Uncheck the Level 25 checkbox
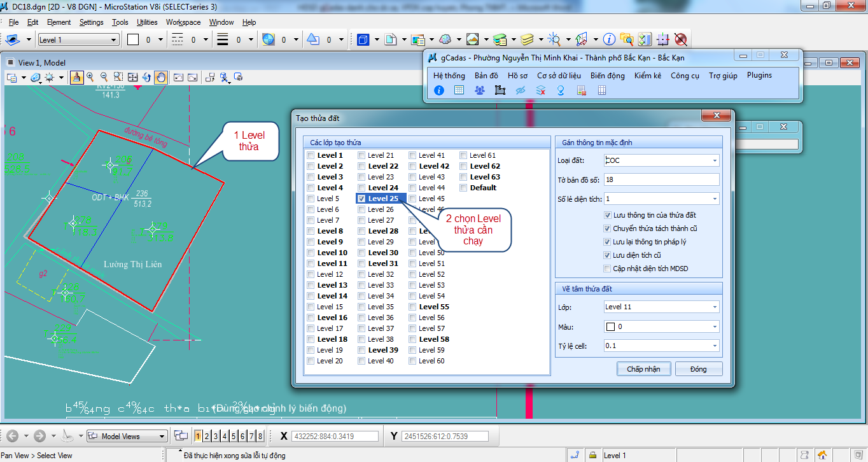The width and height of the screenshot is (868, 462). (x=361, y=199)
